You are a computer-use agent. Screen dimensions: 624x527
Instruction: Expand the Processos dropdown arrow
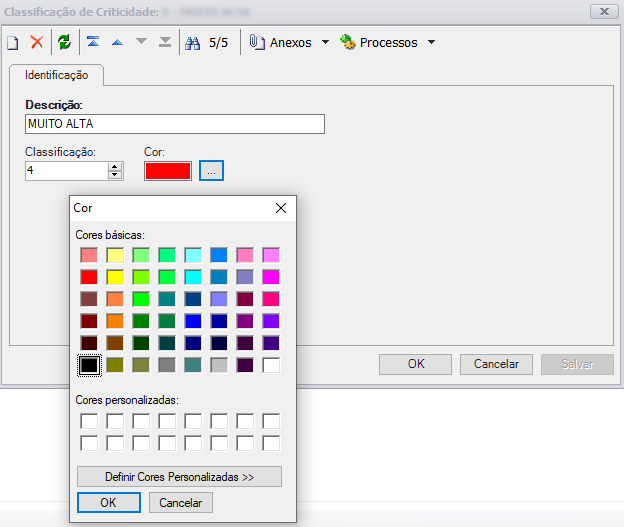coord(431,42)
